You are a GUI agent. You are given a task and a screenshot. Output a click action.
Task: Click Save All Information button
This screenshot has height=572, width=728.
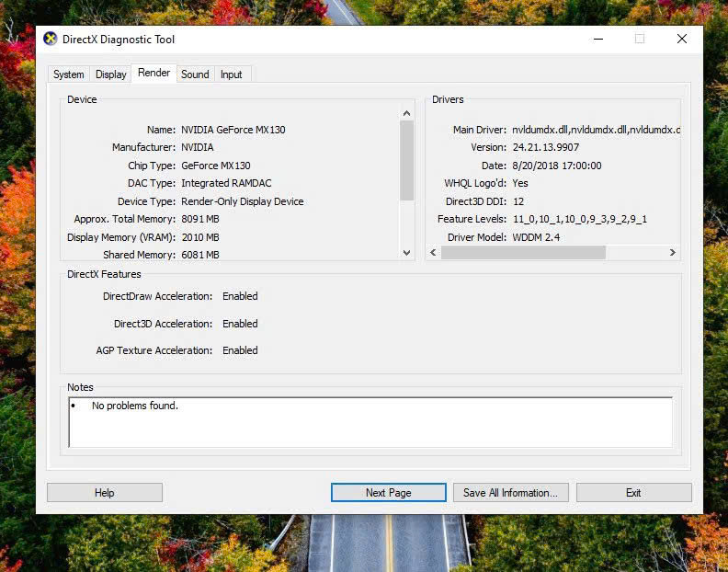pyautogui.click(x=511, y=493)
